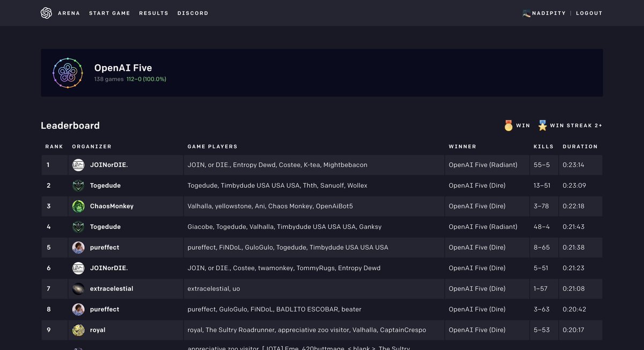Screen dimensions: 644x350
Task: Open organizer extracelestial
Action: click(112, 289)
